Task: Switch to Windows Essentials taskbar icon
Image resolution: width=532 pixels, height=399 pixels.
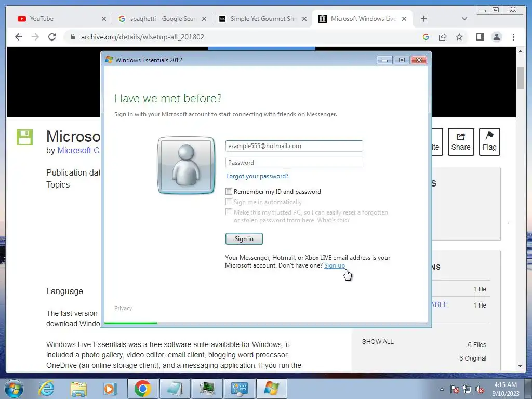Action: pyautogui.click(x=271, y=389)
